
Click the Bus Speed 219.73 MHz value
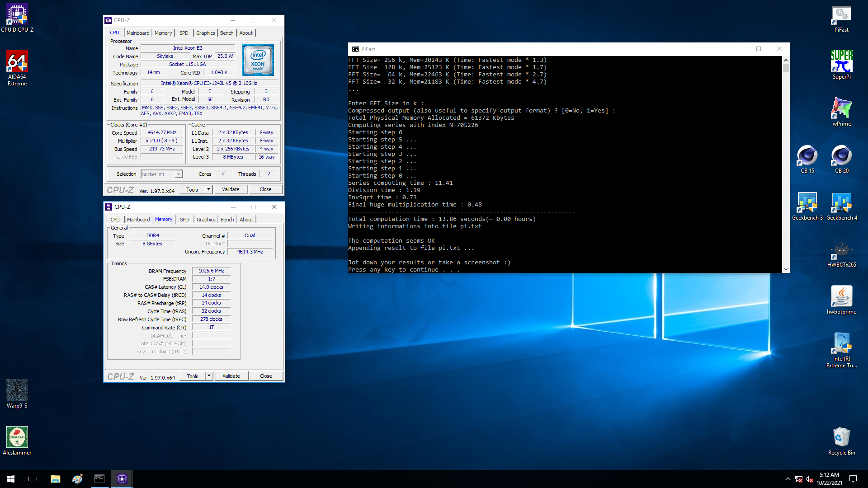162,149
